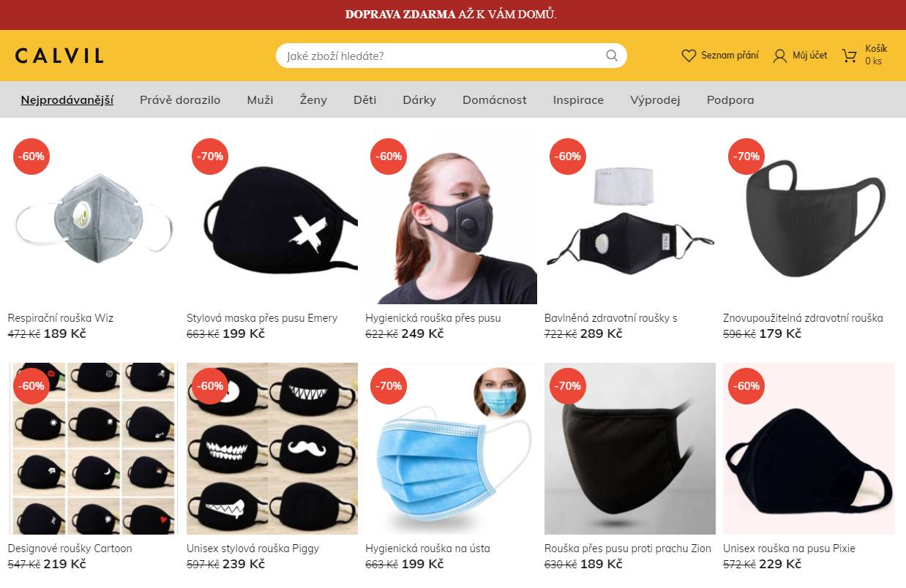906x588 pixels.
Task: Select the Výprodej menu item
Action: pyautogui.click(x=655, y=99)
